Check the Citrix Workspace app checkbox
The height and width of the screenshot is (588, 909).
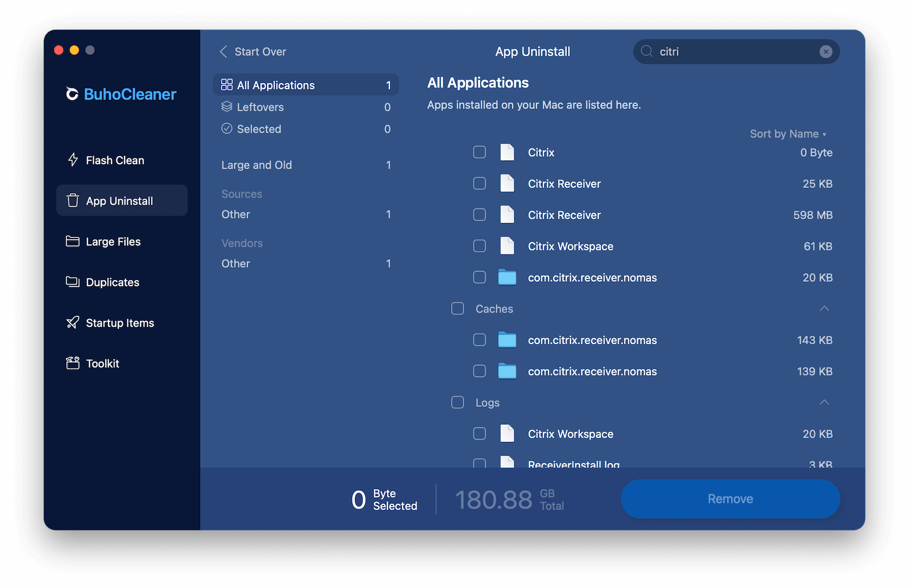tap(479, 246)
